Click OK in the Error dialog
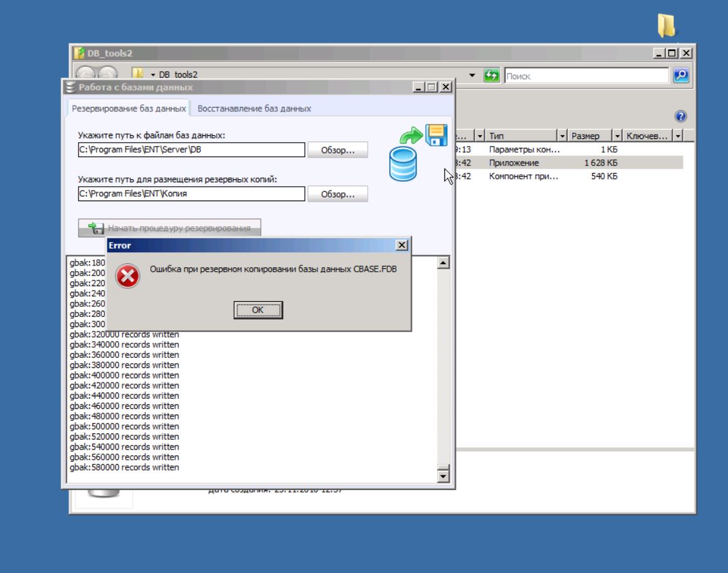This screenshot has width=728, height=573. (258, 309)
